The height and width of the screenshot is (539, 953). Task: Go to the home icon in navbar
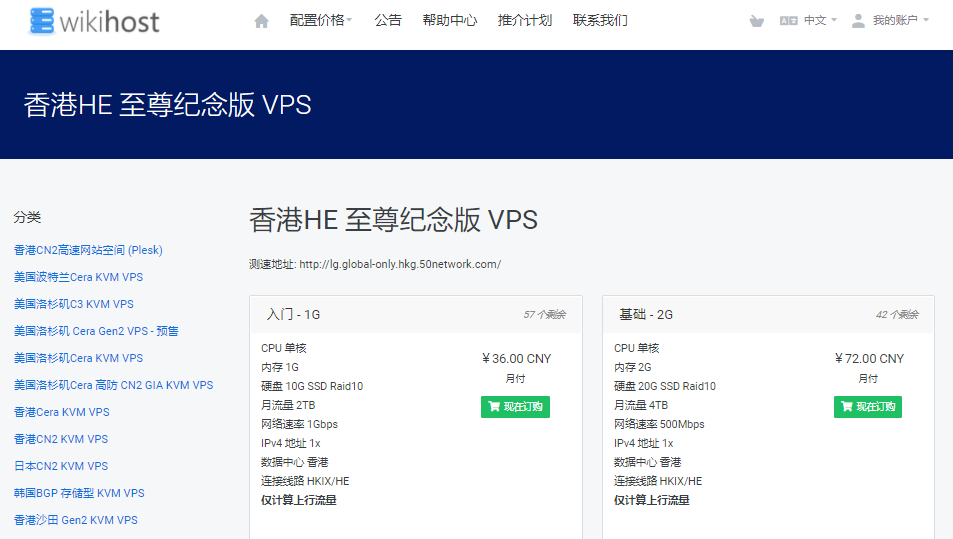click(x=261, y=21)
